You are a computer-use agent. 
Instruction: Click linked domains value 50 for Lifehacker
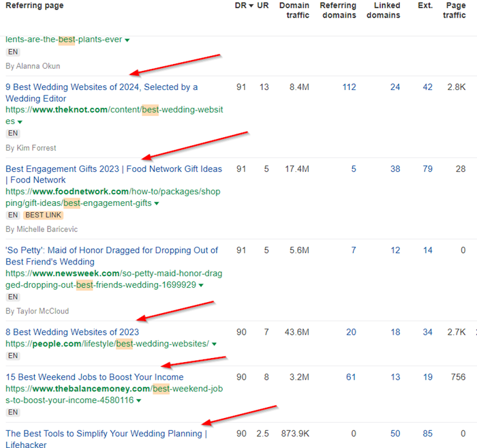coord(395,434)
